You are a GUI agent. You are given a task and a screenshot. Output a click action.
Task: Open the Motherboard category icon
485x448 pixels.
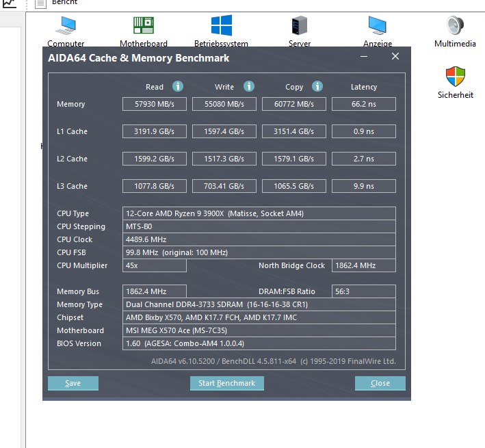click(144, 25)
